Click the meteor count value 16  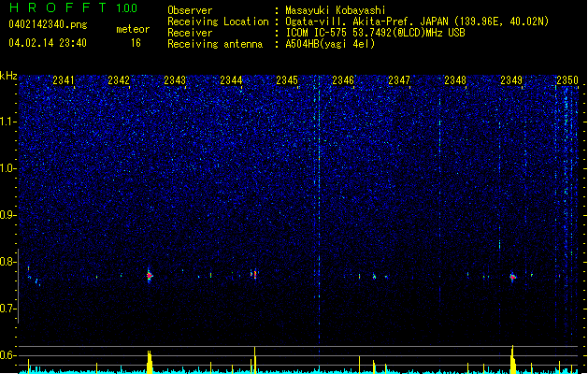[x=136, y=43]
